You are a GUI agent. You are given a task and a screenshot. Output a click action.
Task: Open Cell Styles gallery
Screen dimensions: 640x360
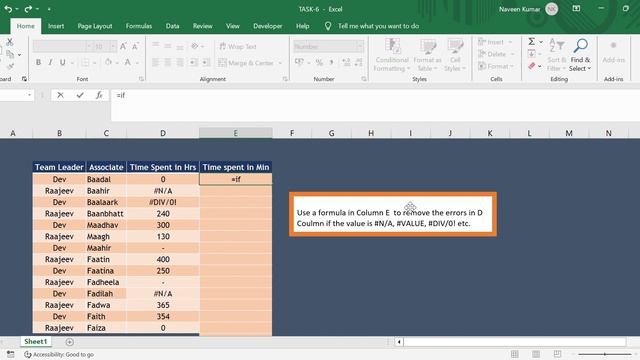click(455, 55)
